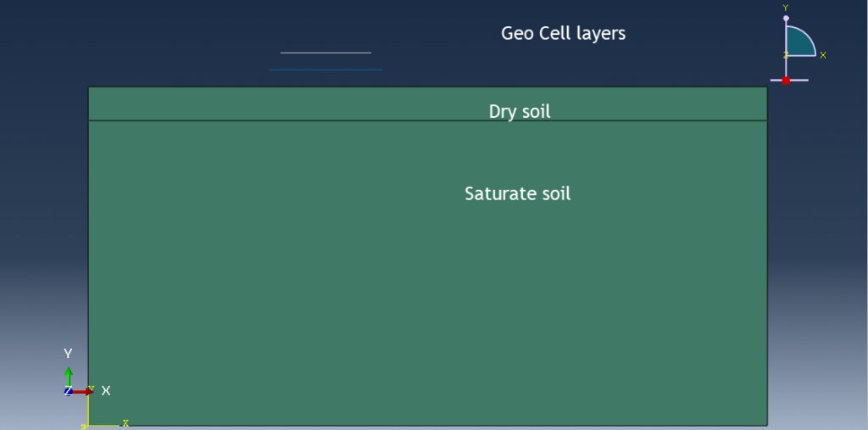The height and width of the screenshot is (430, 868).
Task: Click the red square on the 3D compass
Action: (786, 81)
